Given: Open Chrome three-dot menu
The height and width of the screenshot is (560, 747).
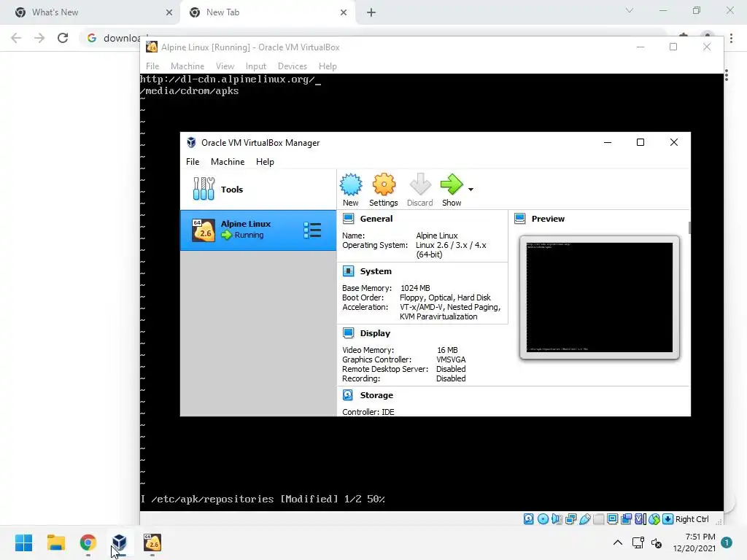Looking at the screenshot, I should pos(731,38).
